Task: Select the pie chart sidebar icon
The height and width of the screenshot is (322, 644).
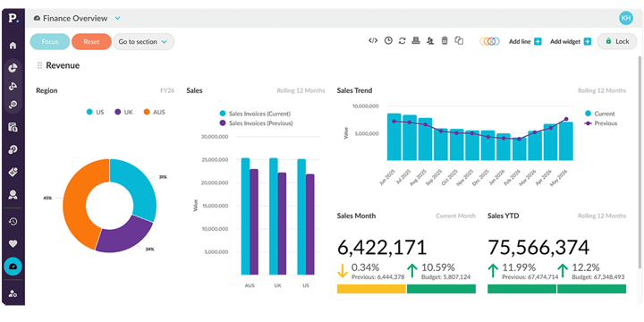Action: click(13, 68)
